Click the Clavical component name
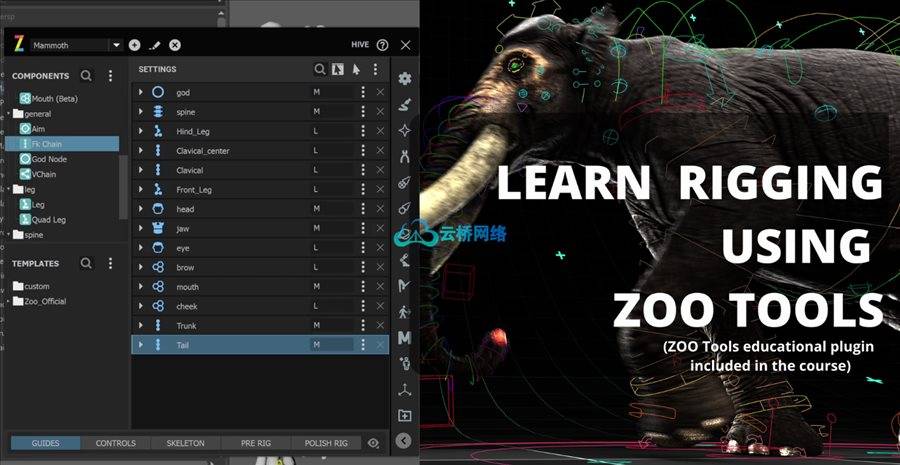900x465 pixels. pos(189,170)
